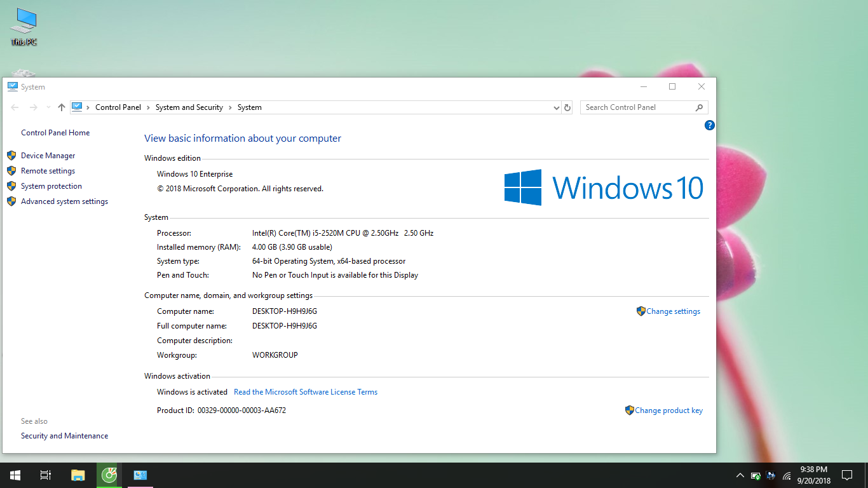Select Control Panel in the breadcrumb path

[x=118, y=107]
